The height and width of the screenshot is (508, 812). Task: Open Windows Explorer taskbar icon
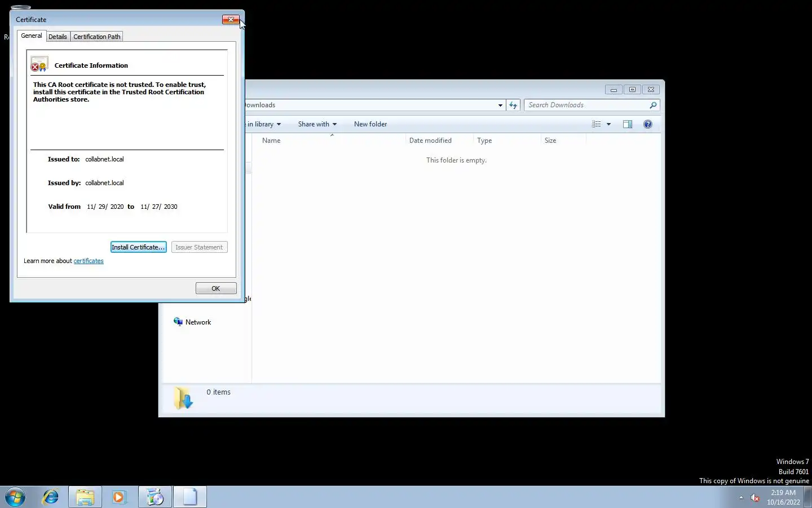coord(85,497)
